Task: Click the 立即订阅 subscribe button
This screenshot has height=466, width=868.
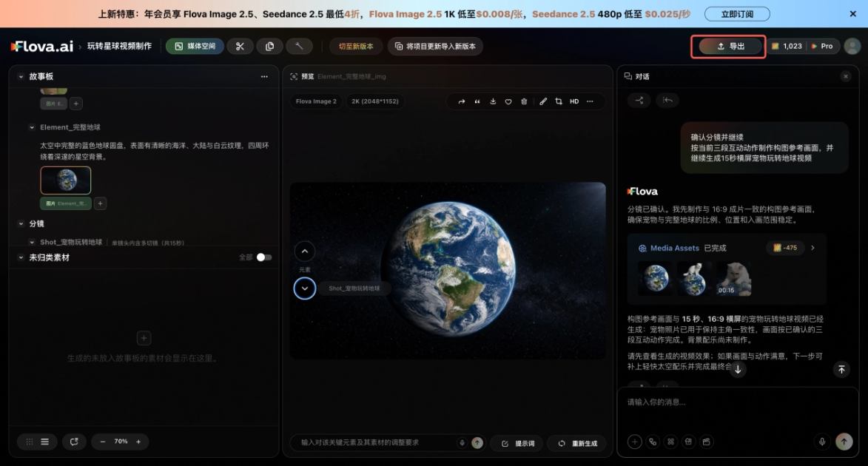Action: [x=737, y=14]
